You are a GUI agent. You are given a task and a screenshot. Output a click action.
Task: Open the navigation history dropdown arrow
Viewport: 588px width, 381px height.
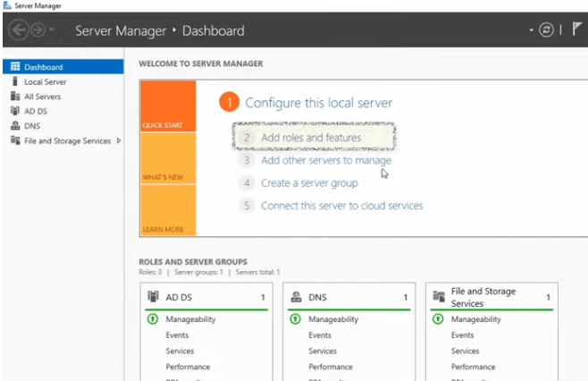pos(55,31)
